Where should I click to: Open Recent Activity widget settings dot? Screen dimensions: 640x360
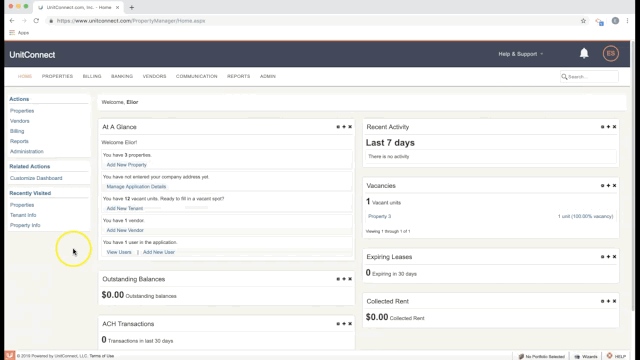(602, 127)
